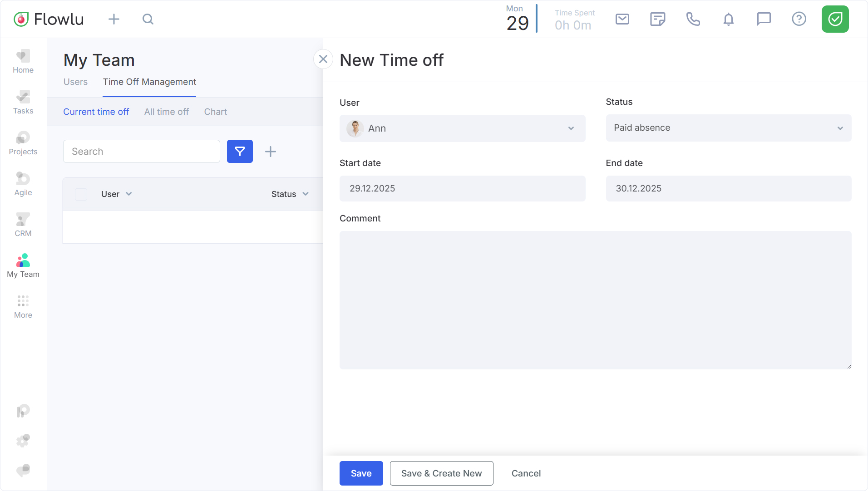
Task: Click the Save & Create New button
Action: pyautogui.click(x=441, y=473)
